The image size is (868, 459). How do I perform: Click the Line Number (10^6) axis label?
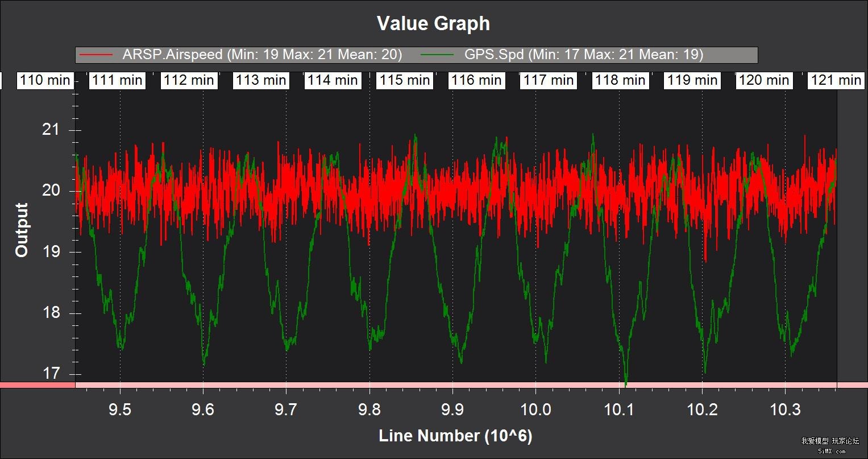[x=455, y=436]
